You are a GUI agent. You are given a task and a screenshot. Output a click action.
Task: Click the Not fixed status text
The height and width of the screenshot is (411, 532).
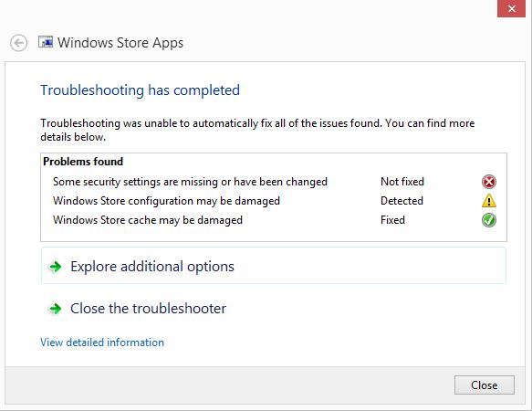click(402, 182)
